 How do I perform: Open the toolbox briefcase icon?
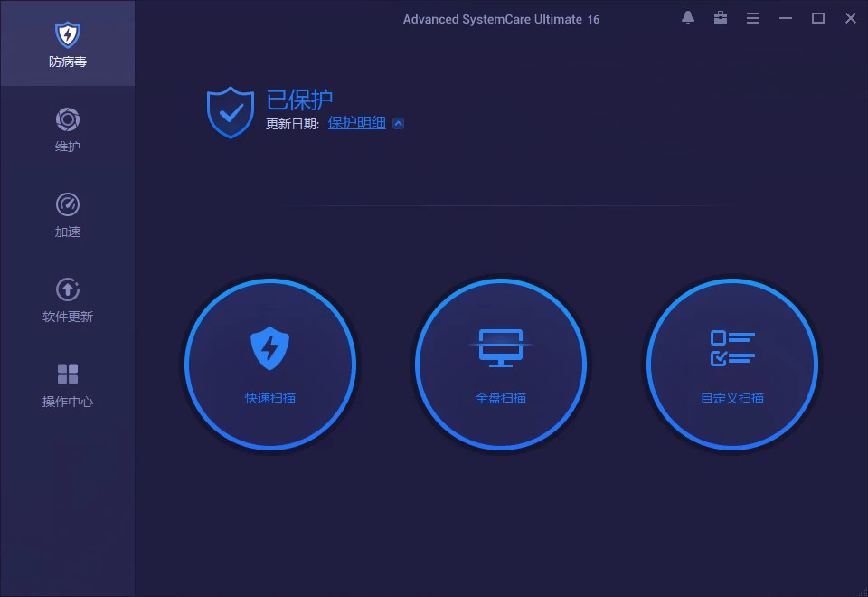coord(721,18)
